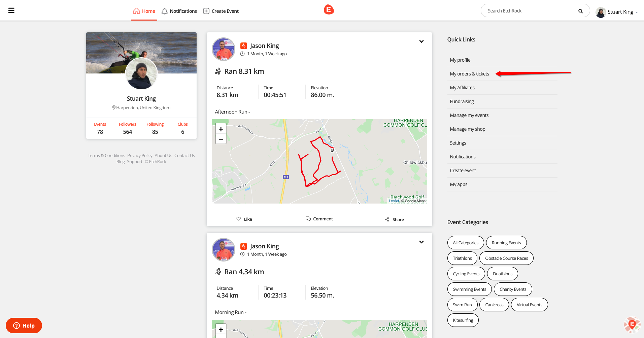
Task: Expand options chevron on first Jason King post
Action: pos(421,41)
